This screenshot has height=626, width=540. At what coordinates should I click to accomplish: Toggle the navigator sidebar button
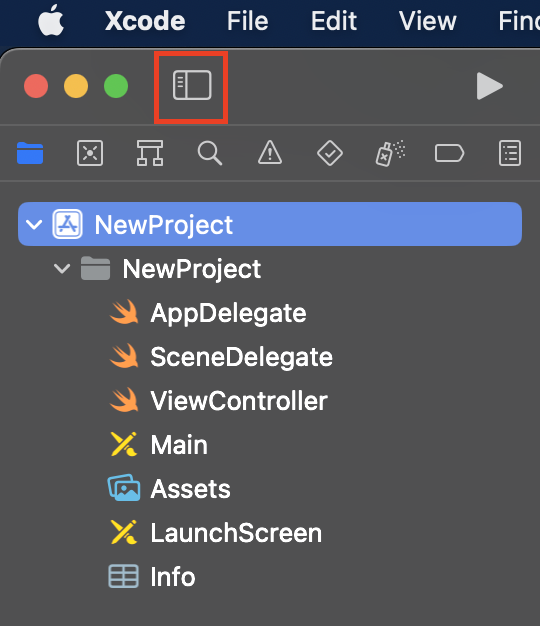coord(192,85)
